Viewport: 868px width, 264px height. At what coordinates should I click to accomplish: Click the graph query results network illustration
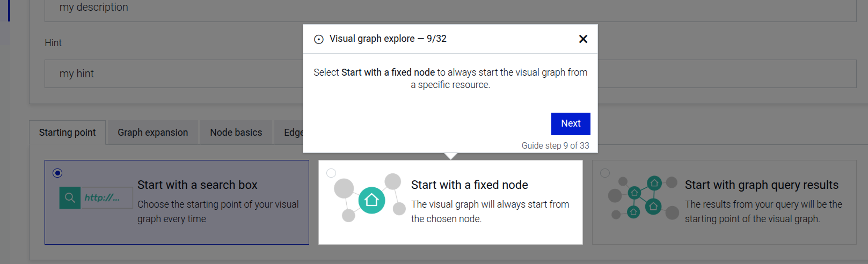tap(643, 199)
